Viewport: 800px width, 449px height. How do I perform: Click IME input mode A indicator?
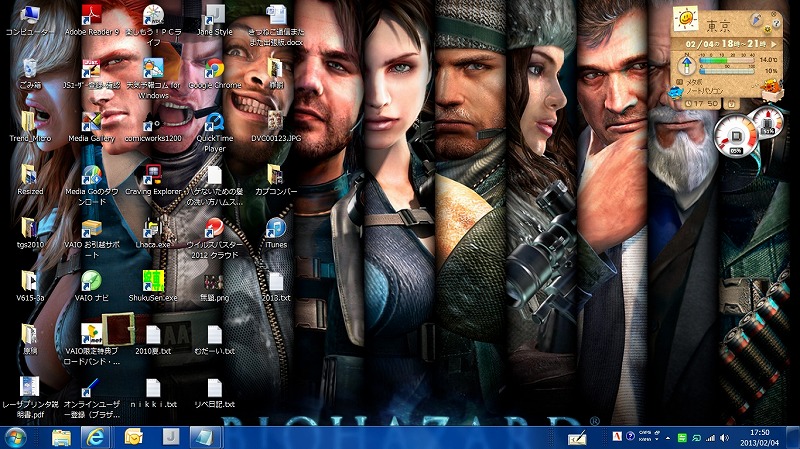tap(617, 437)
